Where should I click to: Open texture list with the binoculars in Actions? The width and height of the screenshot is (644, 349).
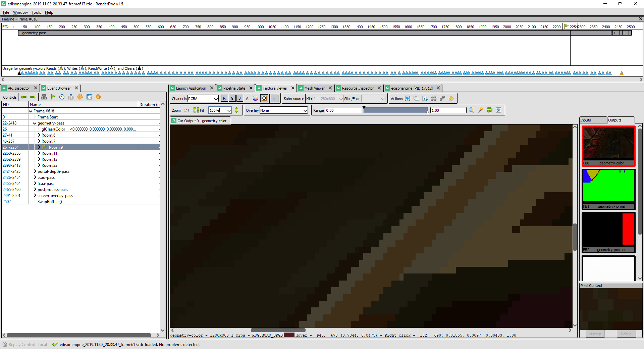(x=434, y=98)
